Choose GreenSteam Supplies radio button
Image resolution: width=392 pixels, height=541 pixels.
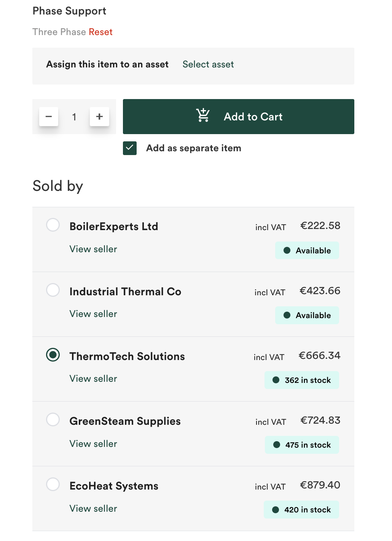coord(53,419)
